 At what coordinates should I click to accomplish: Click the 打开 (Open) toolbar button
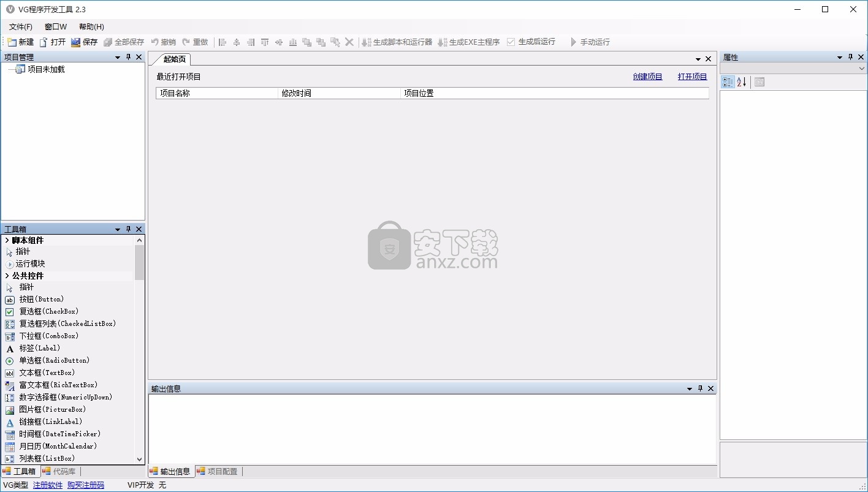(x=53, y=42)
